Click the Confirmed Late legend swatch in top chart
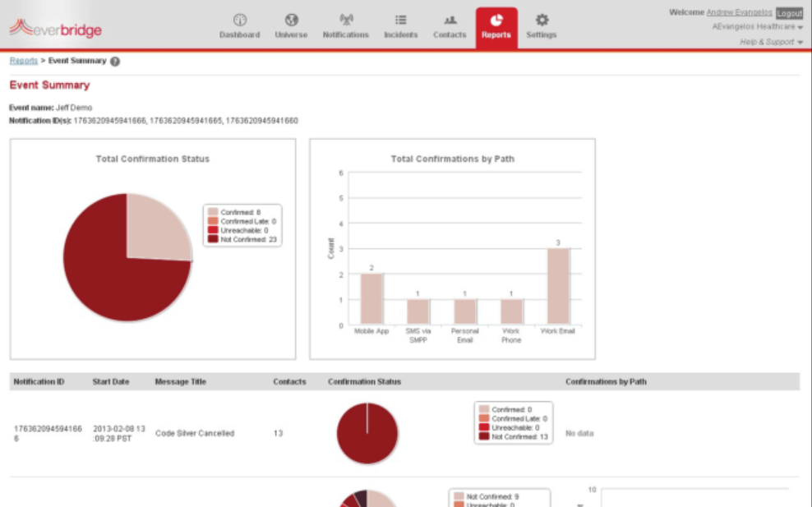The image size is (812, 507). point(213,221)
